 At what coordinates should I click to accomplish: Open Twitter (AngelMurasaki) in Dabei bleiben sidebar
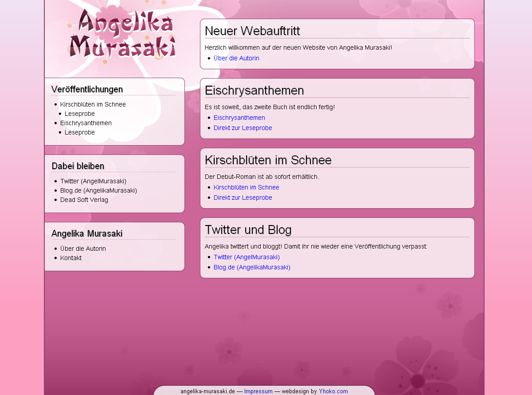[x=93, y=181]
